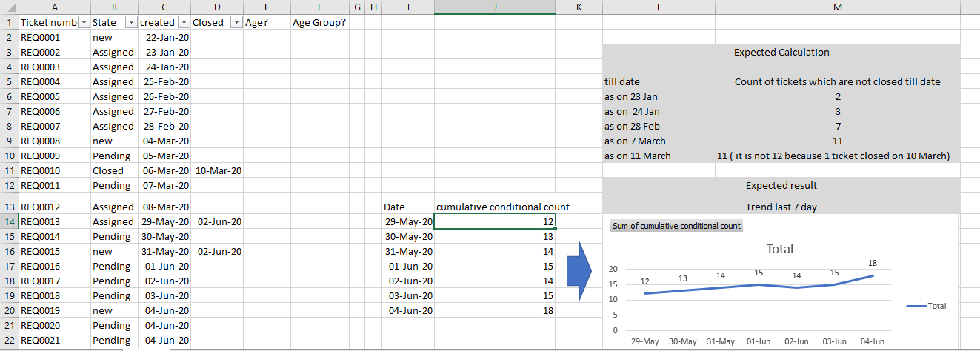Open the Closed column filter dropdown
Viewport: 980px width, 351px height.
(236, 22)
